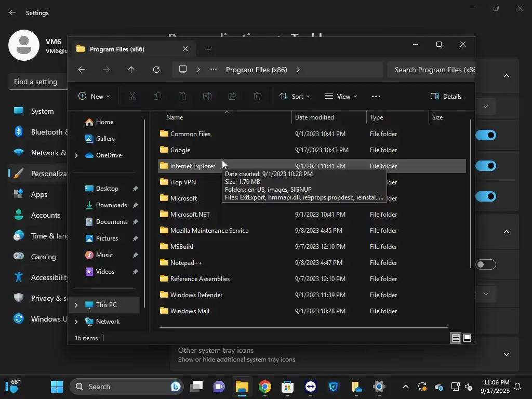Open the New dropdown in File Explorer
Viewport: 532px width, 399px height.
(x=94, y=96)
